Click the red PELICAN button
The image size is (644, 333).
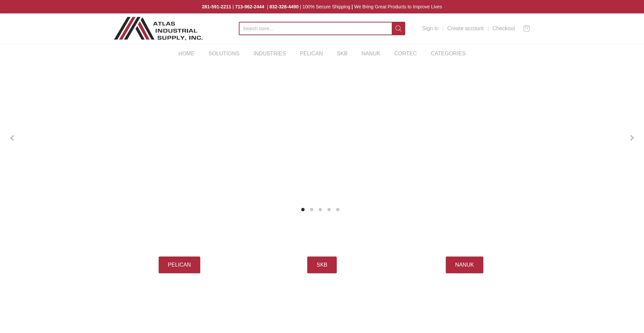pyautogui.click(x=179, y=265)
